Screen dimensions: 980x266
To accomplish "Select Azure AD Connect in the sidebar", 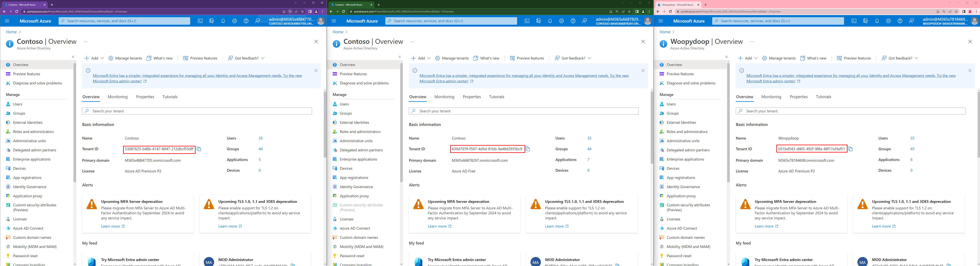I will point(28,228).
